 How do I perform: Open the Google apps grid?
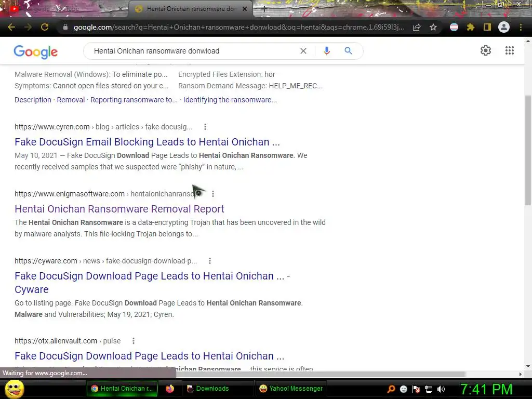click(510, 50)
